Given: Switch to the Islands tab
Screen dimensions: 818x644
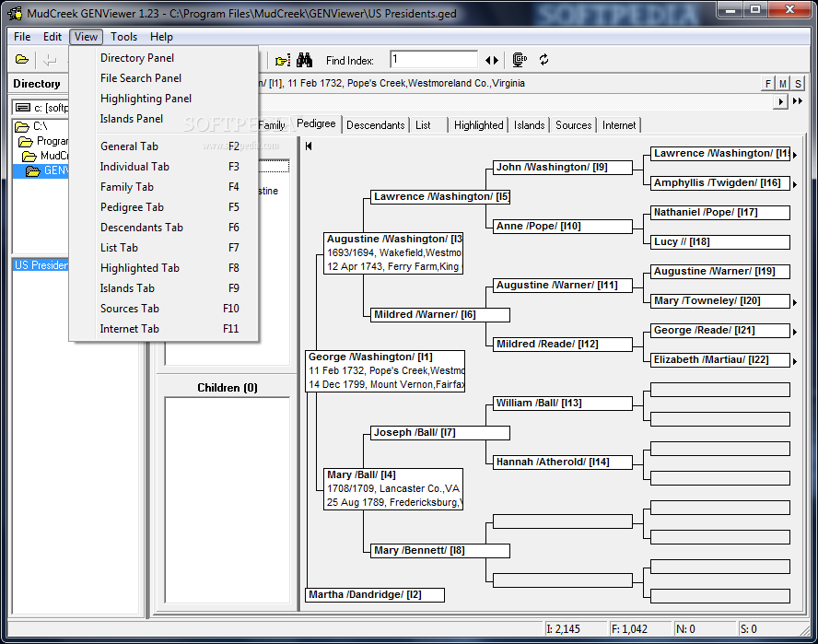Looking at the screenshot, I should coord(529,125).
